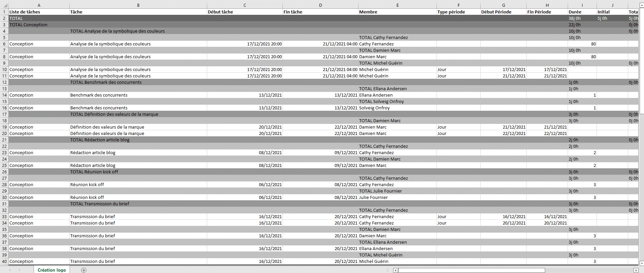Select the 'Julie Fournier' member cell in row 30
This screenshot has width=644, height=273.
(x=397, y=197)
